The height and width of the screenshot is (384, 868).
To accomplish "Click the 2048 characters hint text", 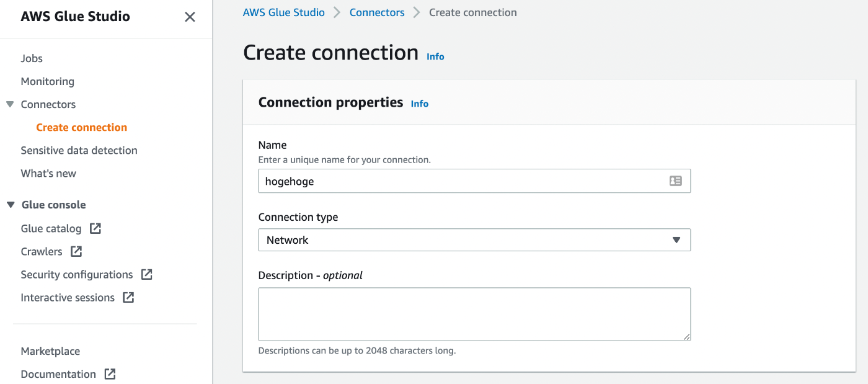I will [357, 351].
